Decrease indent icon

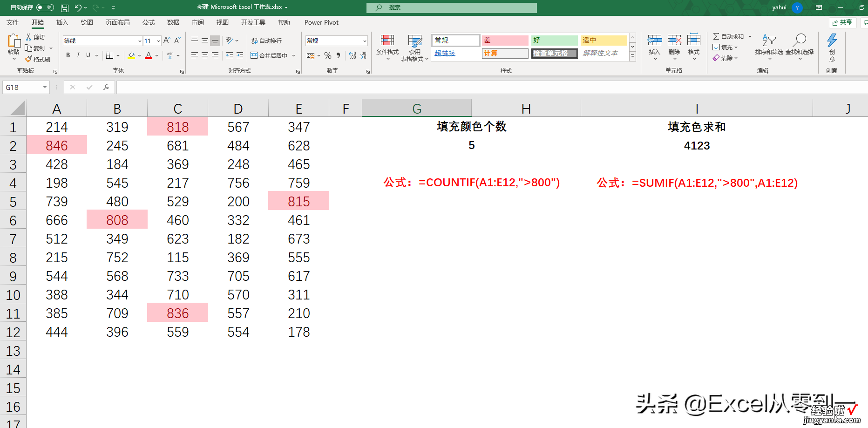pos(230,55)
